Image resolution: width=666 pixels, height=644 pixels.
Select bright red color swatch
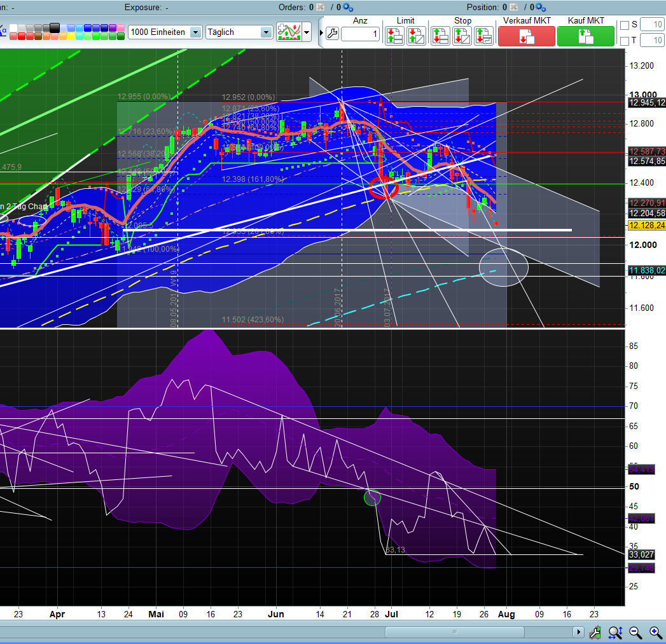coord(22,36)
